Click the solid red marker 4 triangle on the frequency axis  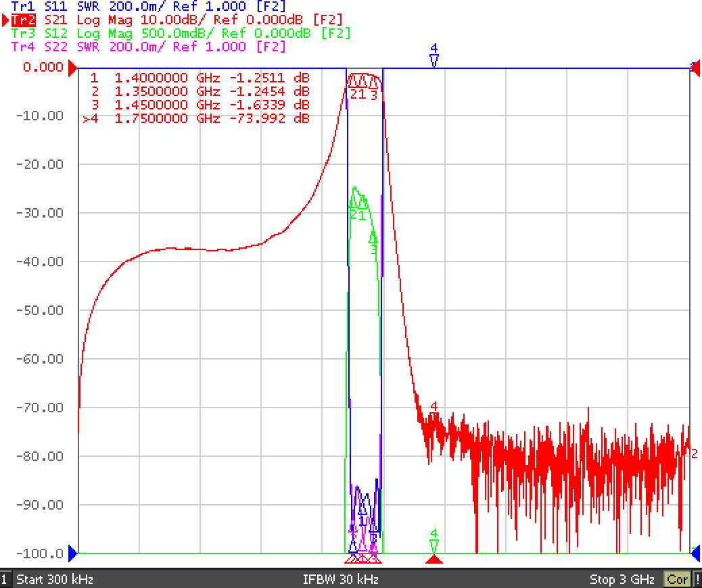coord(434,559)
